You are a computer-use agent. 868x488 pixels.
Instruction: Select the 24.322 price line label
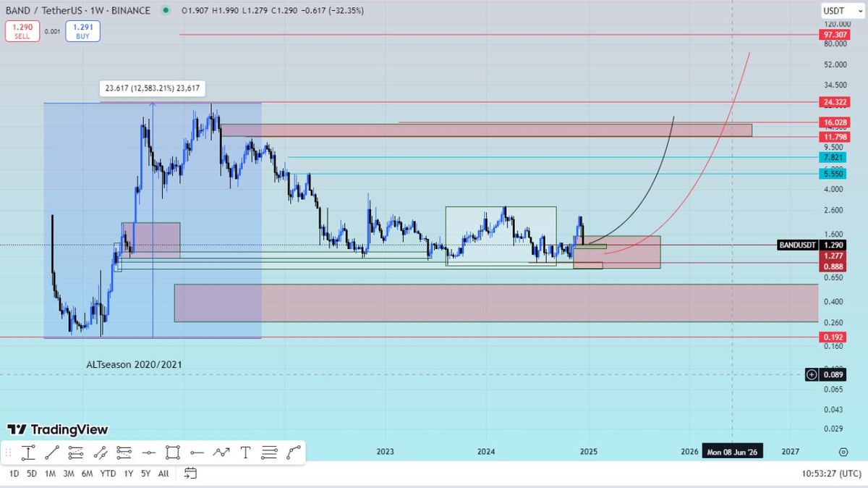[835, 102]
